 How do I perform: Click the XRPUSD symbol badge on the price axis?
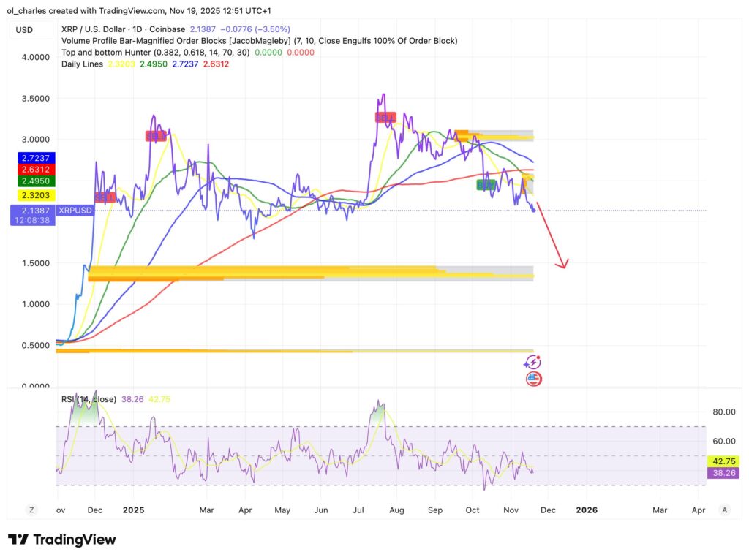[76, 210]
